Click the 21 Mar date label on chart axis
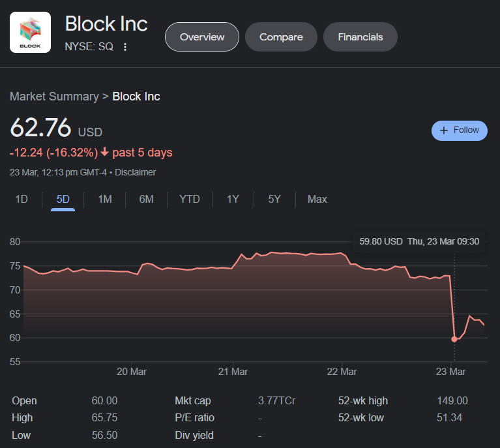The height and width of the screenshot is (448, 500). (x=233, y=372)
